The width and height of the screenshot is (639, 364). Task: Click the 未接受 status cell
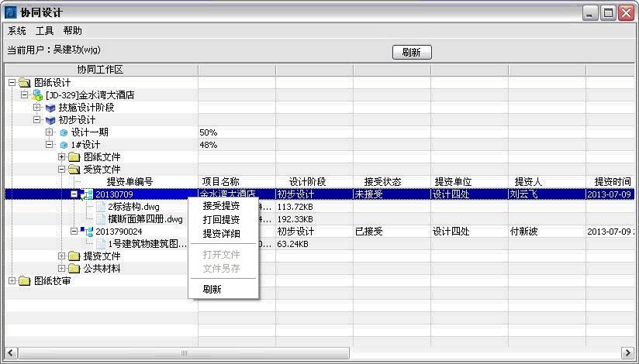369,194
